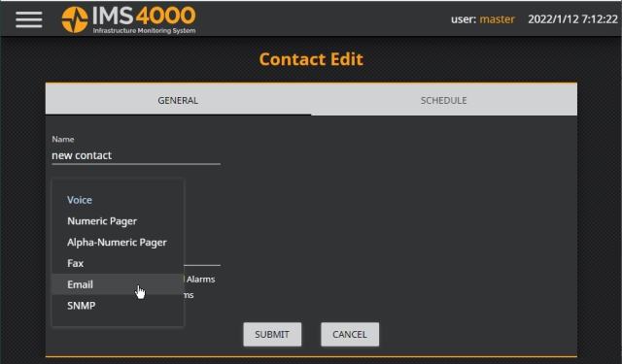Select Fax from the list
This screenshot has width=622, height=364.
pos(118,263)
